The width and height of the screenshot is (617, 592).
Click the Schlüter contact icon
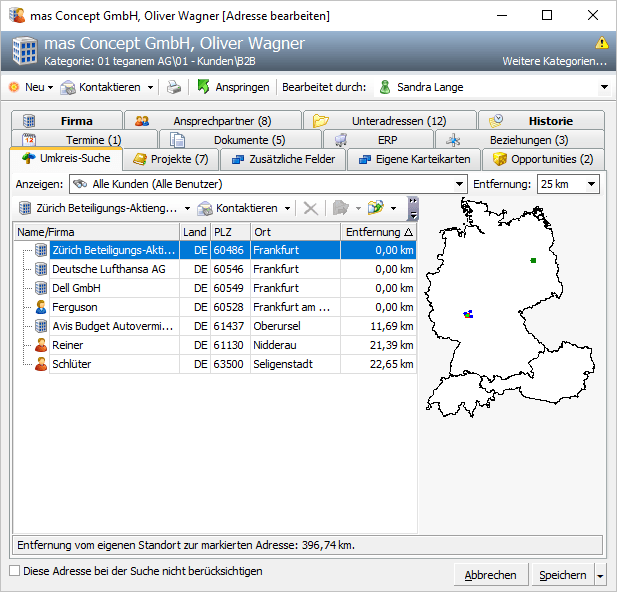pyautogui.click(x=41, y=364)
